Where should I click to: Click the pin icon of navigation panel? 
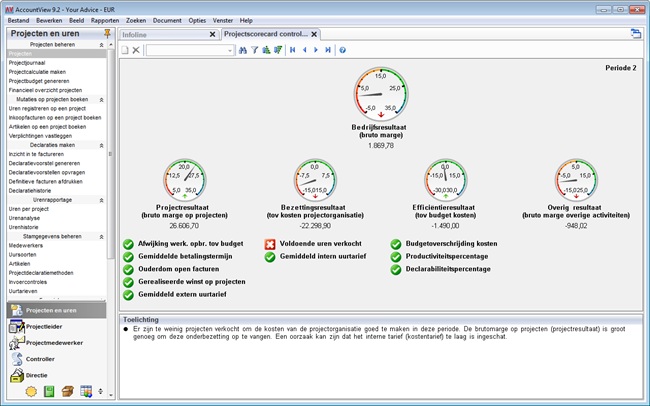[107, 33]
